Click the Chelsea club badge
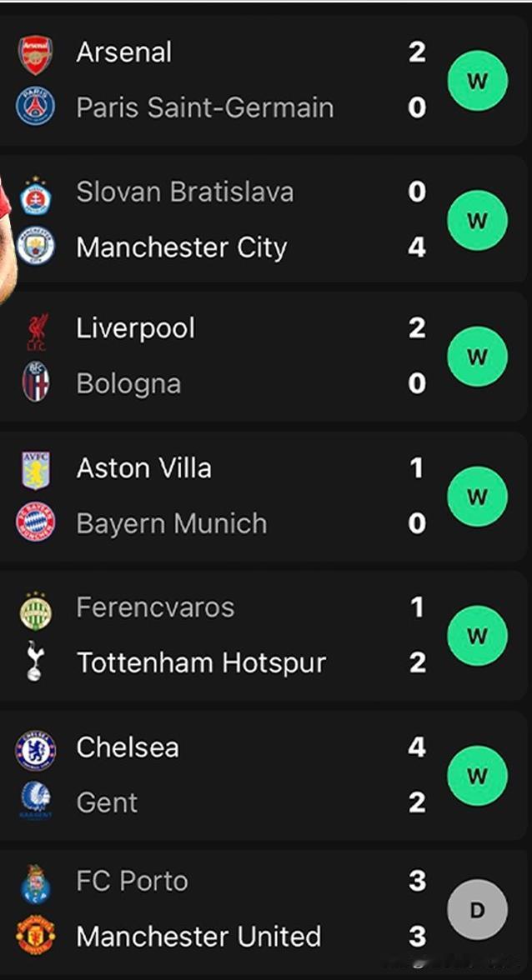Screen dimensions: 532x980 (x=35, y=750)
